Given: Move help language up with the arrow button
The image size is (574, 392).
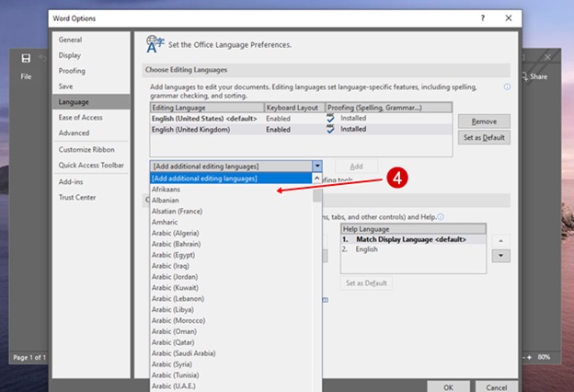Looking at the screenshot, I should [500, 241].
